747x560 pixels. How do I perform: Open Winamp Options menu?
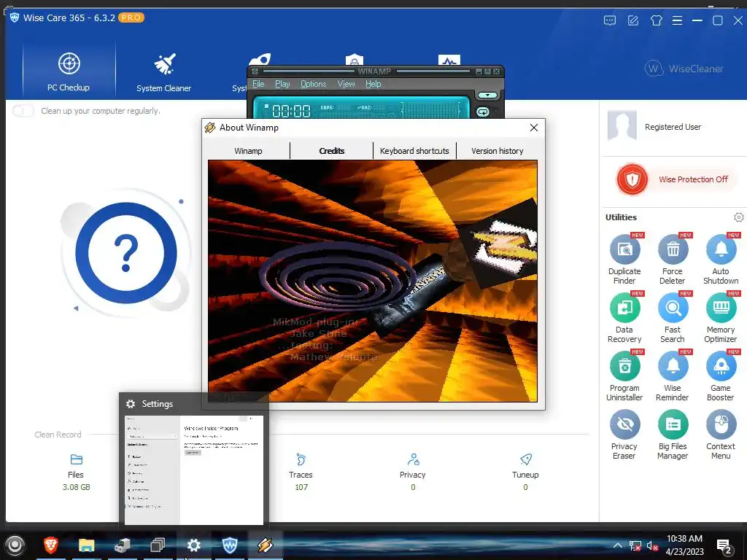(314, 84)
